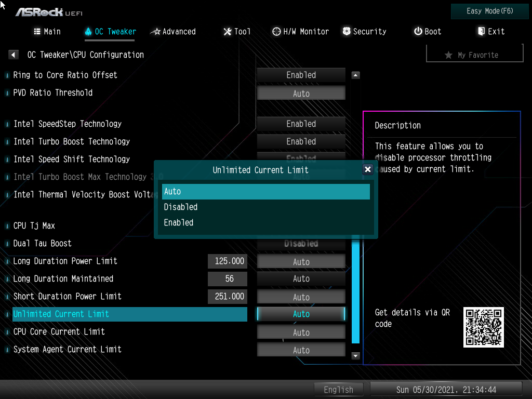Click Short Duration Power Limit Auto field
Screen dimensions: 532x399
coord(301,297)
